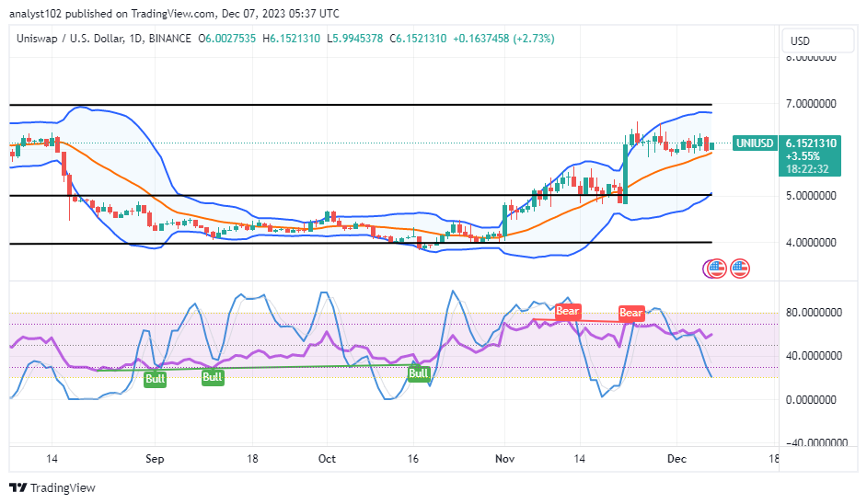
Task: Click the TradingView logo at bottom left
Action: pyautogui.click(x=52, y=488)
